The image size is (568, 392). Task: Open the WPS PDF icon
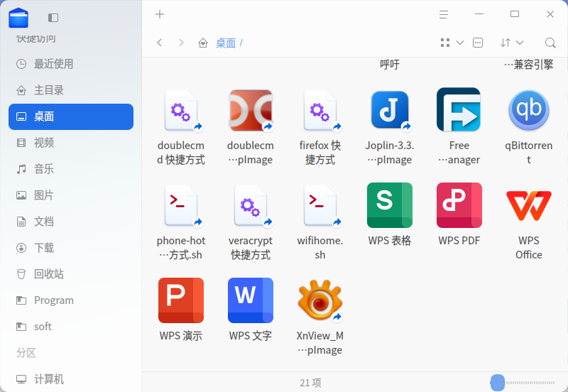(x=459, y=205)
